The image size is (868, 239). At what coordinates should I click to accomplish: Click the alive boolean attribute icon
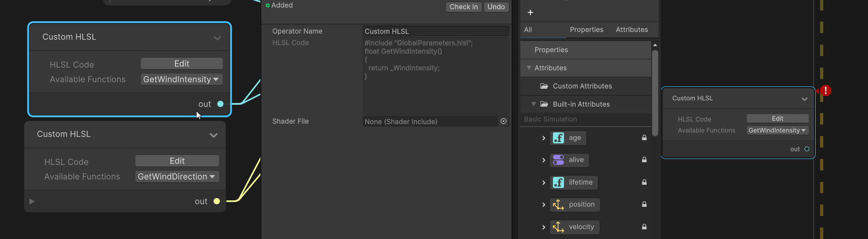click(558, 160)
